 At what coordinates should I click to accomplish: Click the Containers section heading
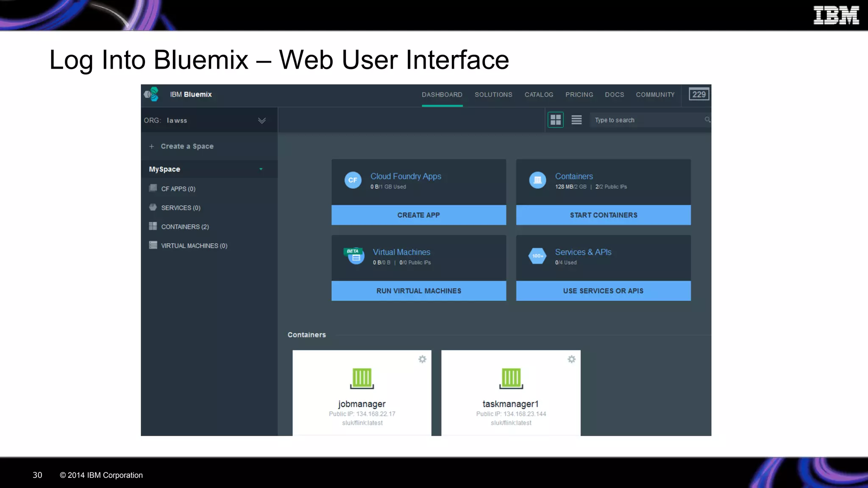[x=306, y=335]
